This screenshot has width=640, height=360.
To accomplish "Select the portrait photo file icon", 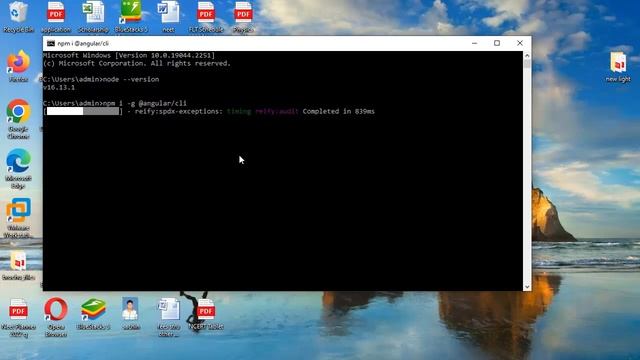I will (130, 313).
